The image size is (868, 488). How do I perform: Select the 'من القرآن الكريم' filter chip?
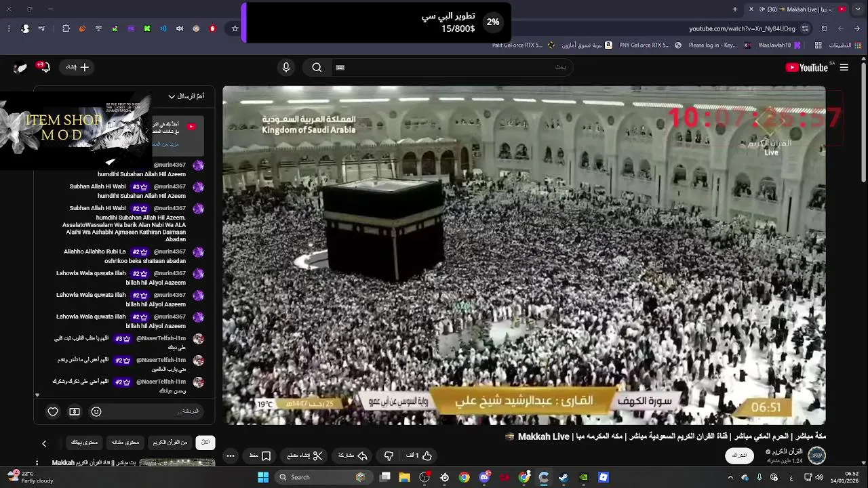[170, 443]
